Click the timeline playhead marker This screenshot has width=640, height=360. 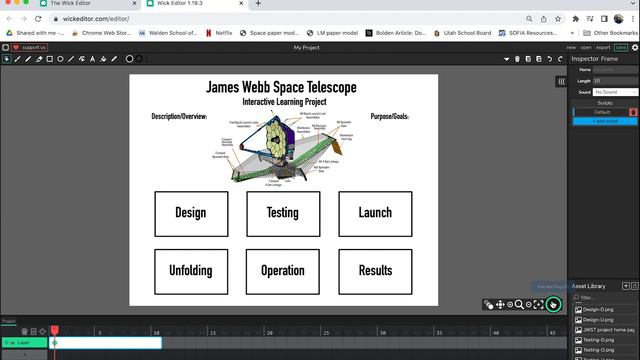coord(55,330)
